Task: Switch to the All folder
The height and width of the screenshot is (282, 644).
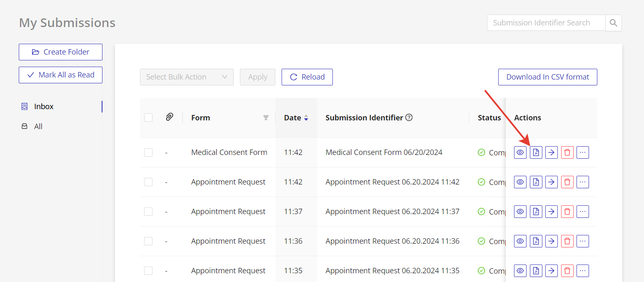Action: pos(38,127)
